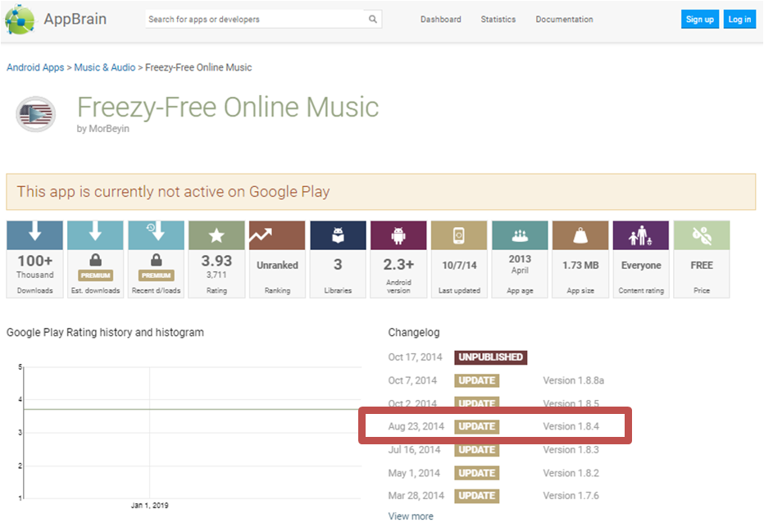Viewport: 764px width, 532px height.
Task: Click the rating history chart line
Action: click(193, 409)
